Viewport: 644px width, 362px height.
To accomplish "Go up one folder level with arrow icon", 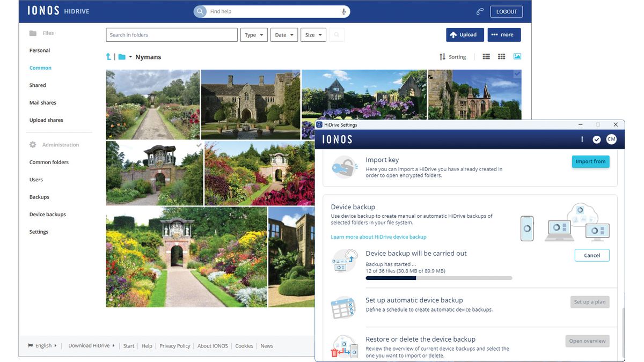I will pos(108,57).
